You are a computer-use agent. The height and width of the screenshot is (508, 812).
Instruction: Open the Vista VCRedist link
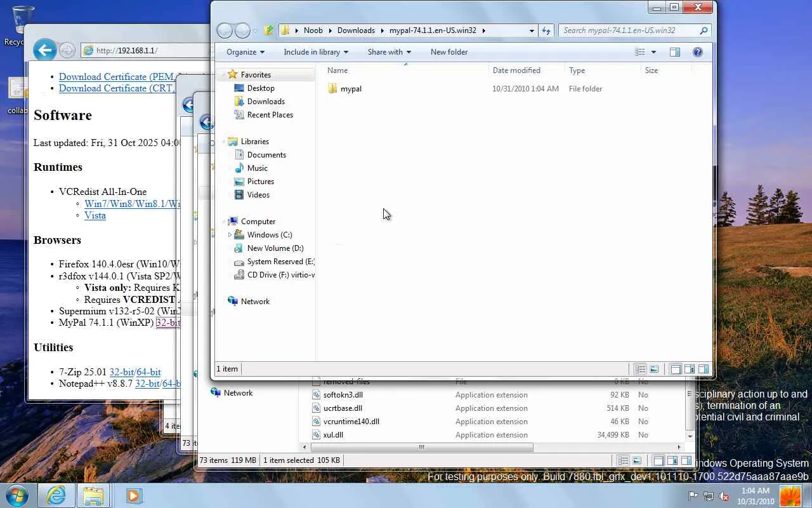click(x=95, y=215)
